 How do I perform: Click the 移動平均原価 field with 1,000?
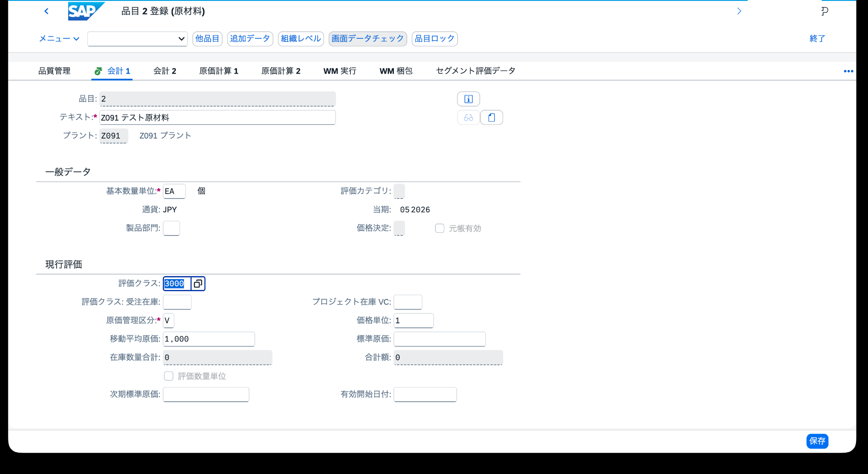209,339
